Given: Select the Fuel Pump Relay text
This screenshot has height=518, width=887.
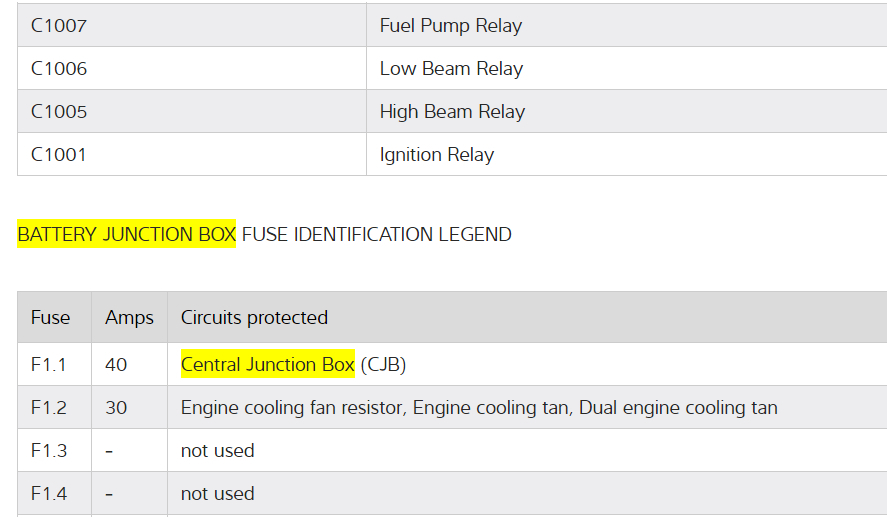Looking at the screenshot, I should click(x=451, y=26).
